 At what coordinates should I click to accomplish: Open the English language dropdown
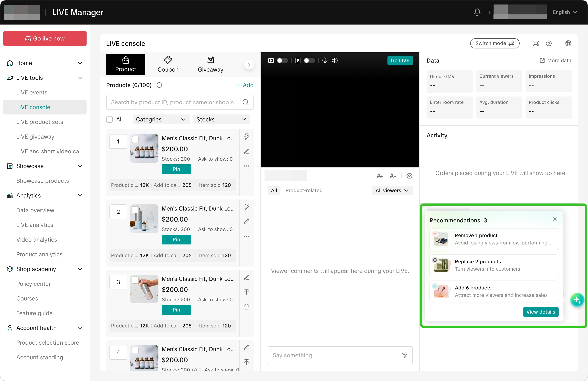(565, 12)
